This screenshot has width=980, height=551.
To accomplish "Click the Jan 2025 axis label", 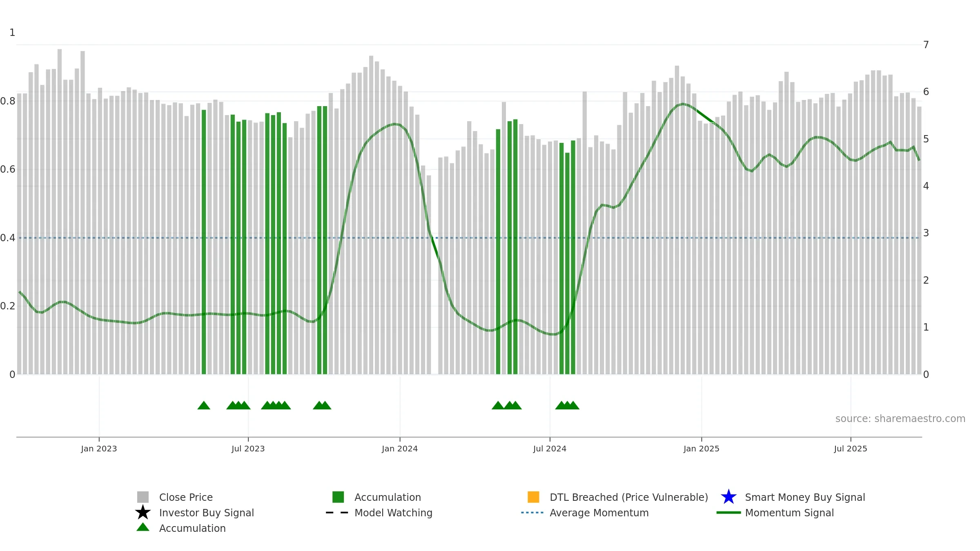I will (702, 449).
